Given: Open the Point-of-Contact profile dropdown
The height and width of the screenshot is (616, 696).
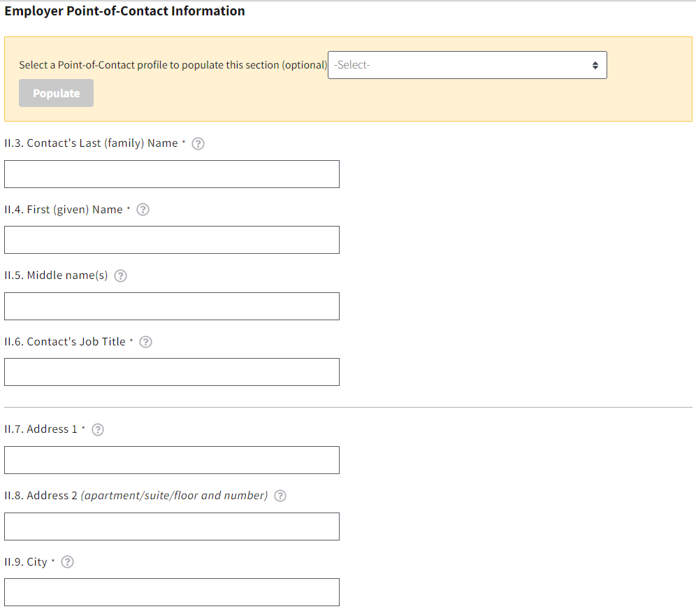Looking at the screenshot, I should coord(467,65).
